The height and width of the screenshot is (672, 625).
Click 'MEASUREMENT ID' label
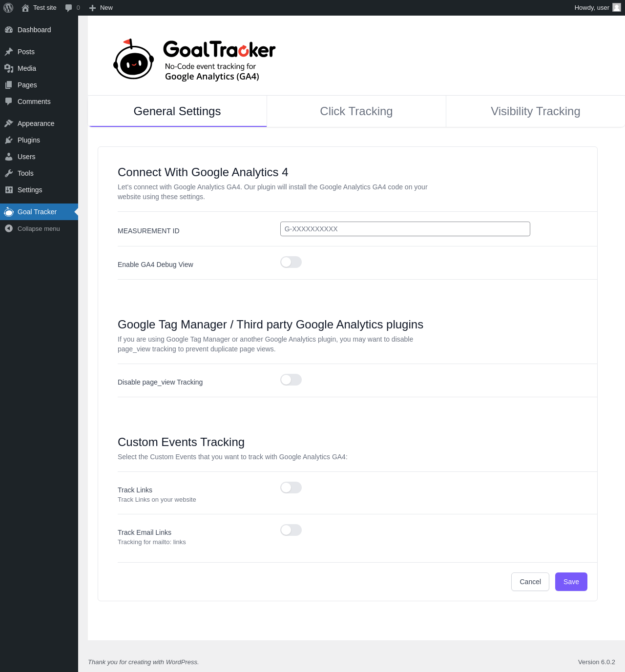point(148,231)
